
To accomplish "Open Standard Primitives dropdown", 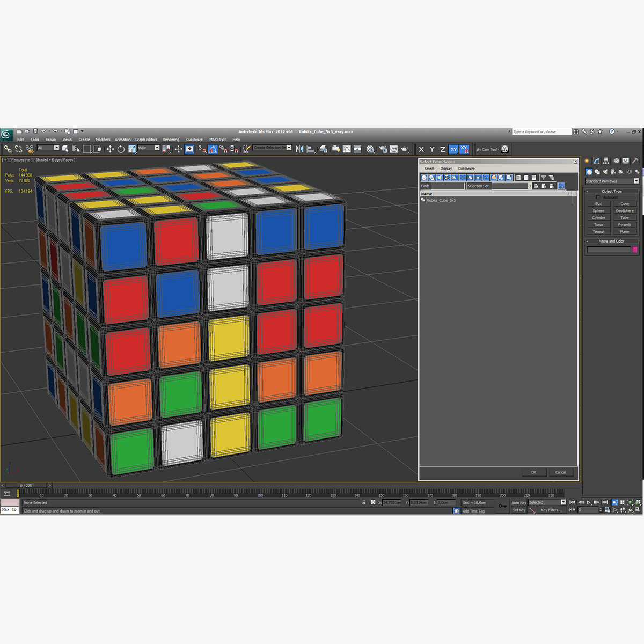I will pyautogui.click(x=612, y=181).
